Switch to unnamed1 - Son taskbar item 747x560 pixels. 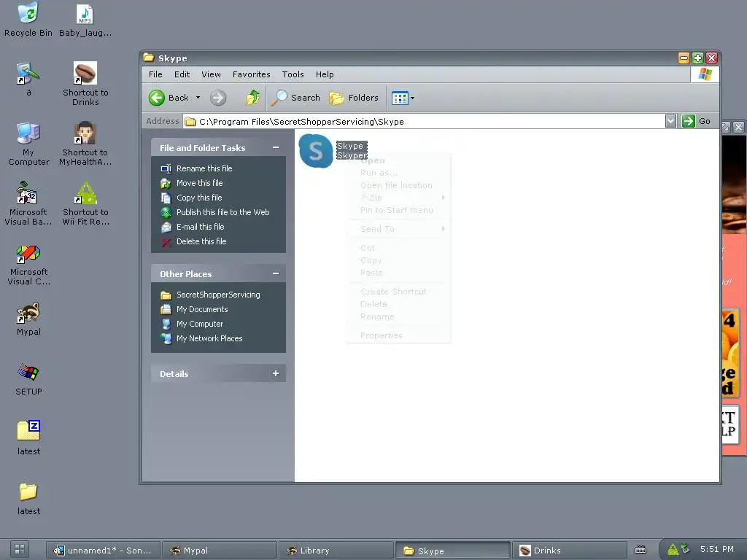click(103, 550)
